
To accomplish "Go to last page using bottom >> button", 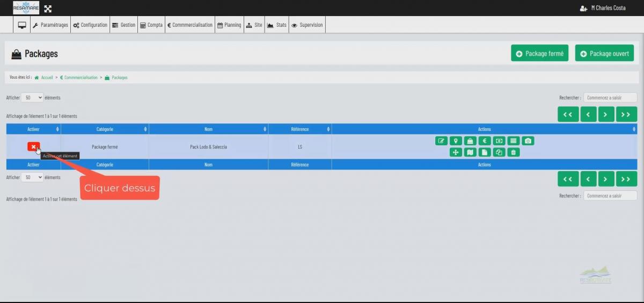I will pos(626,179).
